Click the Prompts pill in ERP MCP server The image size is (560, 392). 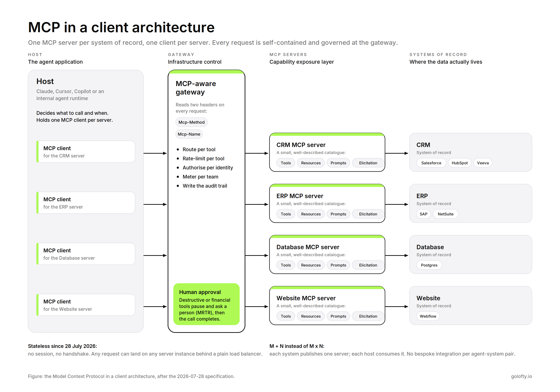pos(338,214)
